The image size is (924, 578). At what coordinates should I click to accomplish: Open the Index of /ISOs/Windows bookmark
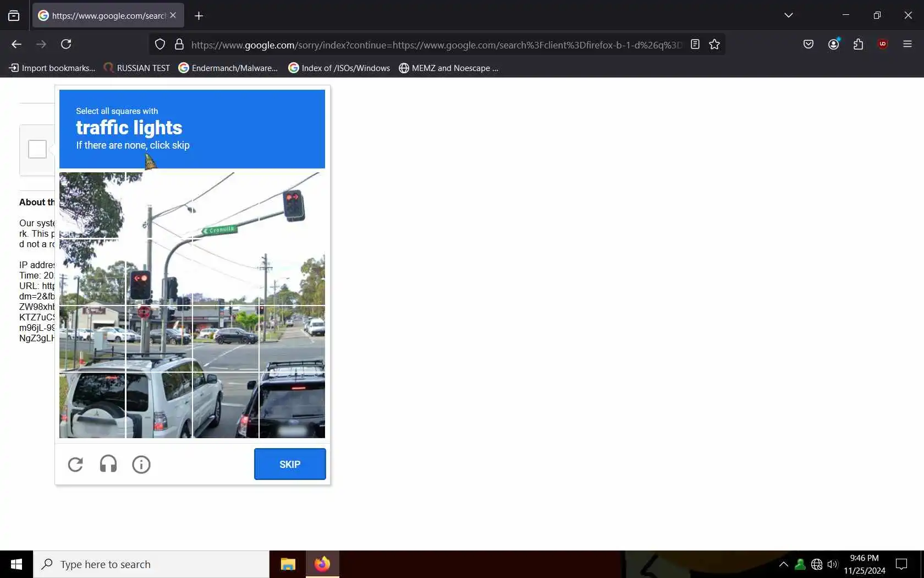[x=339, y=68]
